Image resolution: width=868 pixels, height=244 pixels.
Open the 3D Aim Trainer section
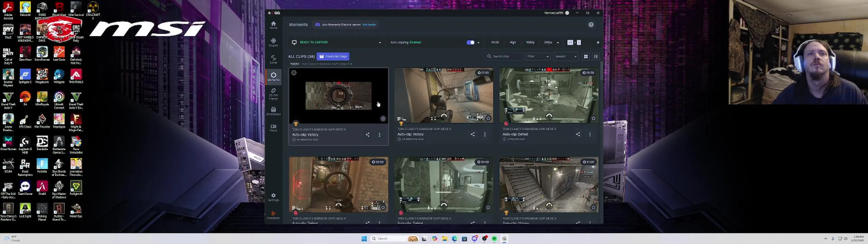point(273,94)
